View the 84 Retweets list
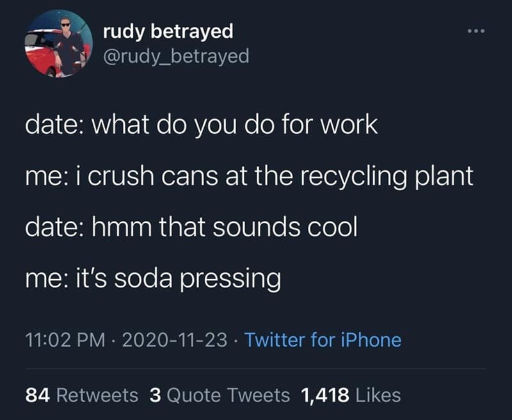Screen dimensions: 512x420 click(x=81, y=395)
